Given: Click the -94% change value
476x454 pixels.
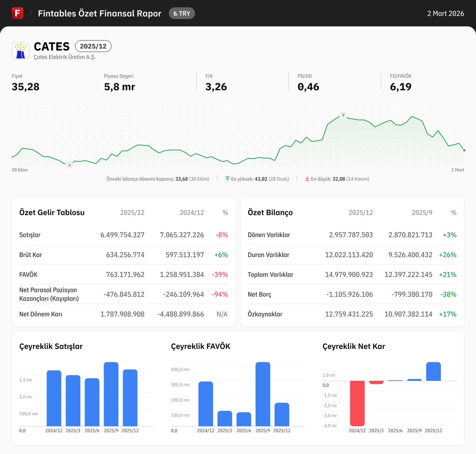Looking at the screenshot, I should [x=220, y=294].
